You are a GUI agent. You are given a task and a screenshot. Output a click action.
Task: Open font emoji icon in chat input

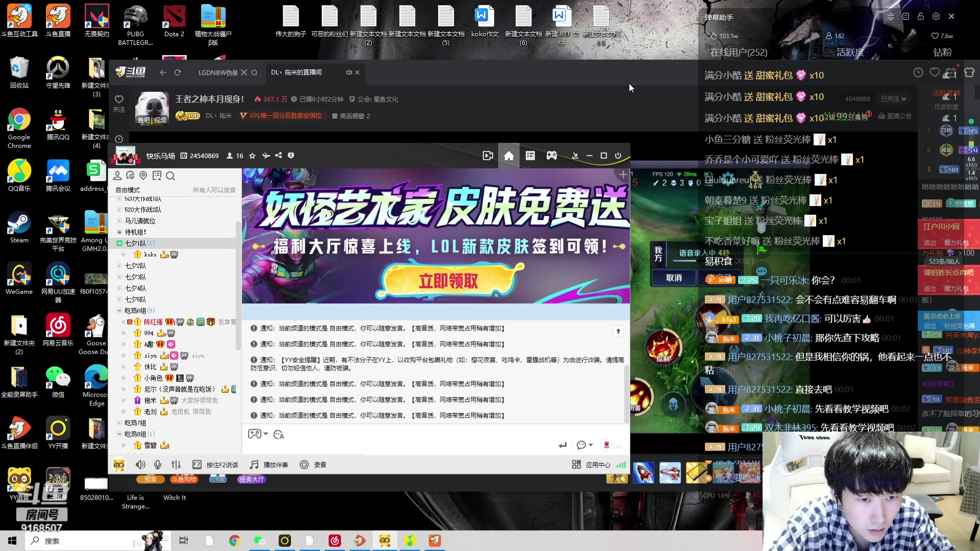click(x=279, y=435)
